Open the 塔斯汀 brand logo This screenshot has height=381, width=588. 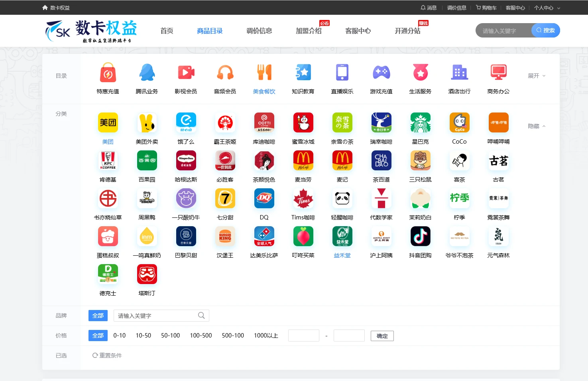147,274
